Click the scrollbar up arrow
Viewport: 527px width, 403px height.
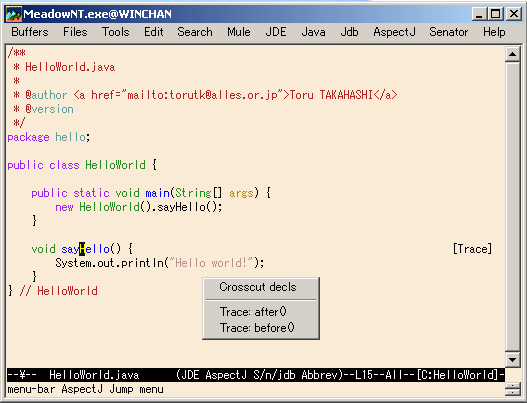pos(513,54)
